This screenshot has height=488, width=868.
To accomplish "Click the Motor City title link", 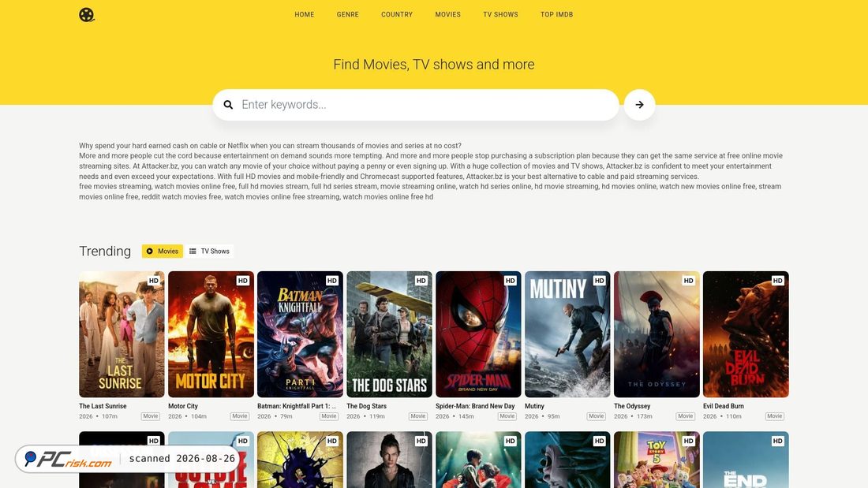I will (183, 406).
